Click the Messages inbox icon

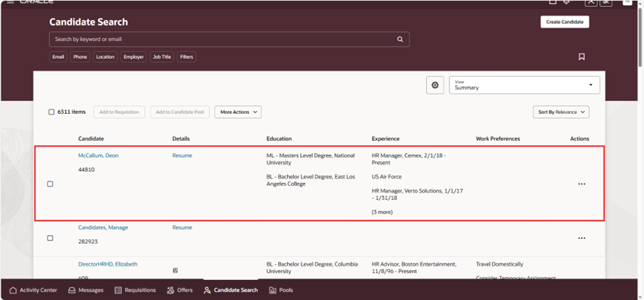[72, 290]
